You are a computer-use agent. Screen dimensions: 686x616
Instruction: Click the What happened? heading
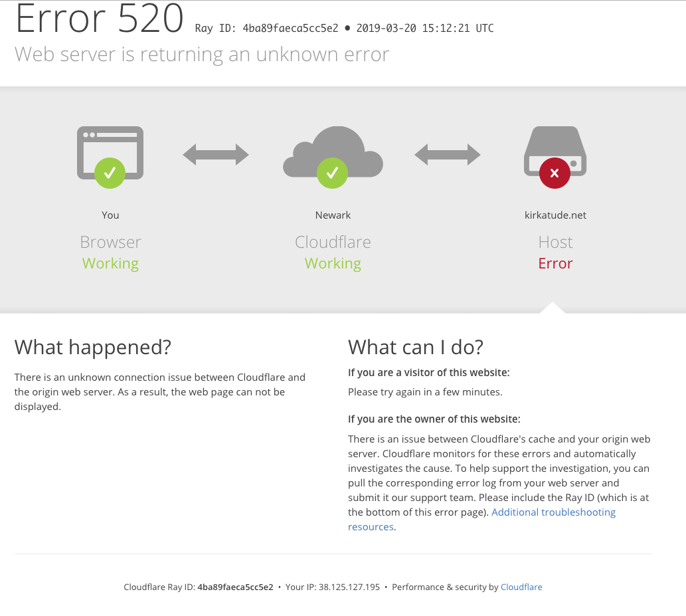(93, 347)
